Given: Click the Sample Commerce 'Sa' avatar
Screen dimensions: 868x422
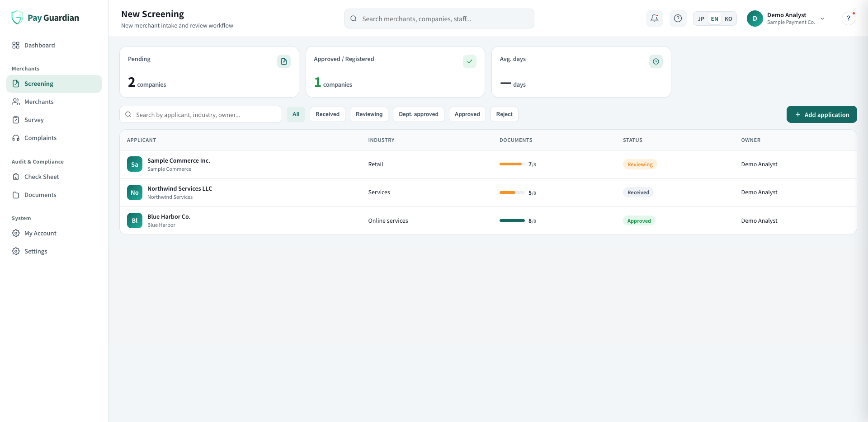Looking at the screenshot, I should tap(135, 164).
